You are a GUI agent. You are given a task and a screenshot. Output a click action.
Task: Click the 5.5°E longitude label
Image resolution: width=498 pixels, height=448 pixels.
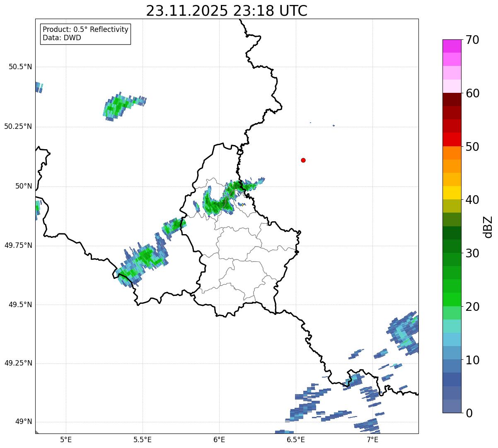point(143,440)
